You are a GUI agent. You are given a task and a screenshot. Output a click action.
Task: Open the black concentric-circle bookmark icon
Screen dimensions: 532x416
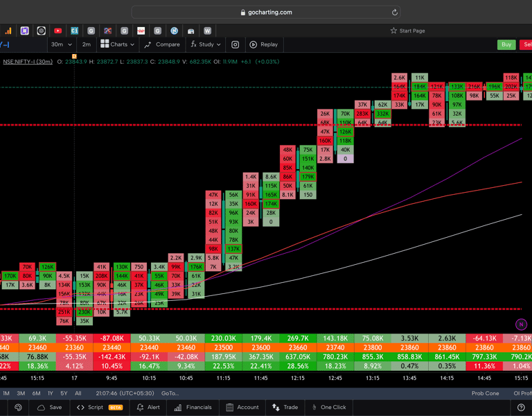point(41,31)
